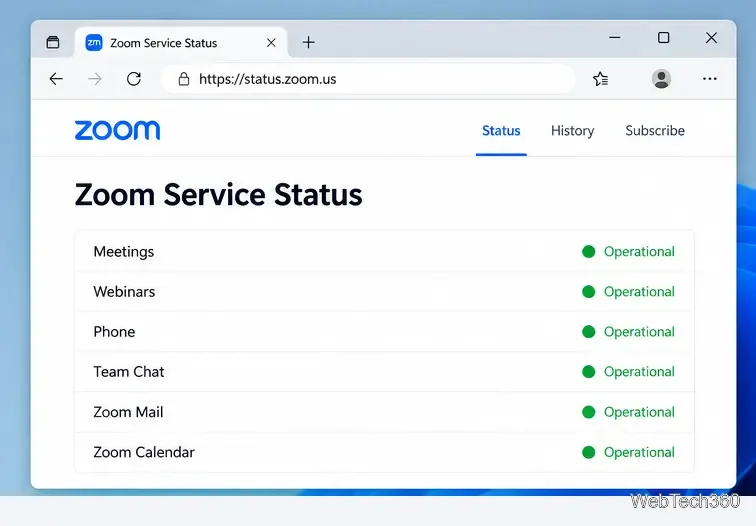Close the browser window
The width and height of the screenshot is (756, 526).
(711, 38)
